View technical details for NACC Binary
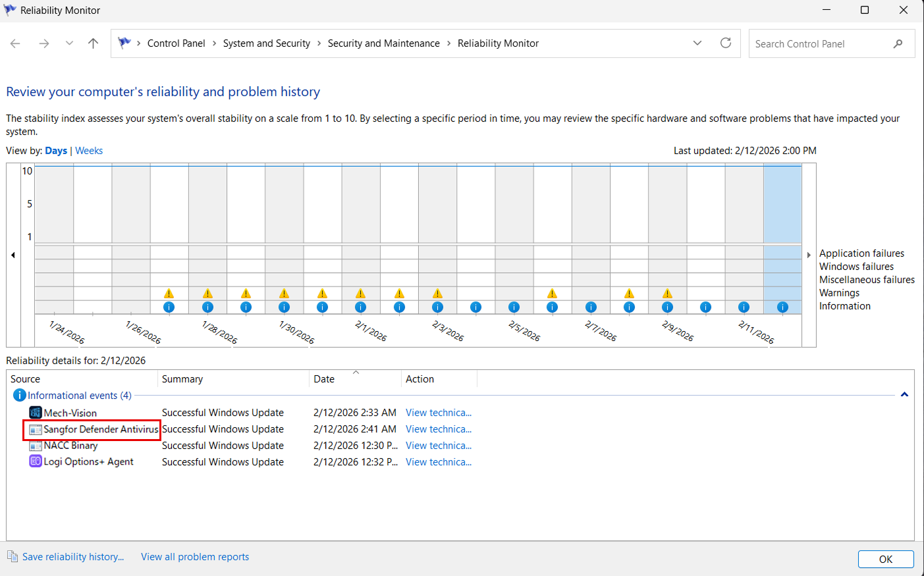Viewport: 924px width, 576px height. pos(439,446)
